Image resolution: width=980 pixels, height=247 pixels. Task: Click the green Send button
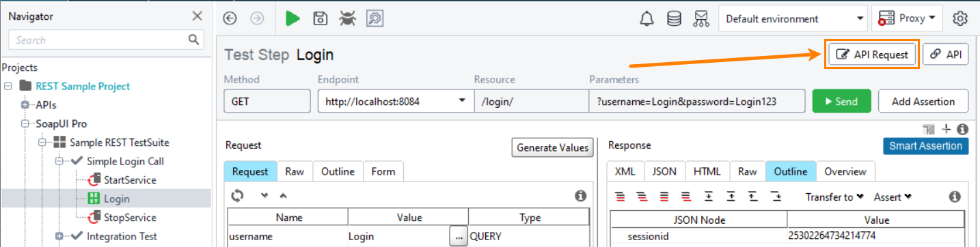click(841, 101)
